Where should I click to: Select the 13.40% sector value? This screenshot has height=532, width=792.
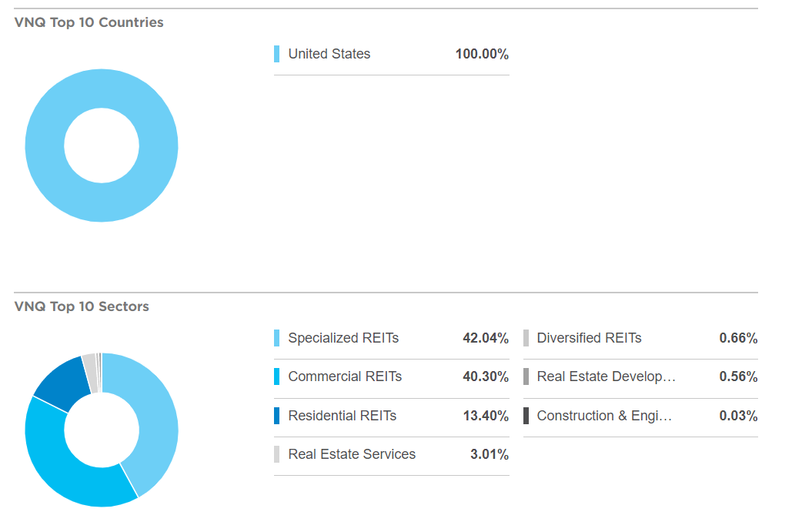pos(486,416)
